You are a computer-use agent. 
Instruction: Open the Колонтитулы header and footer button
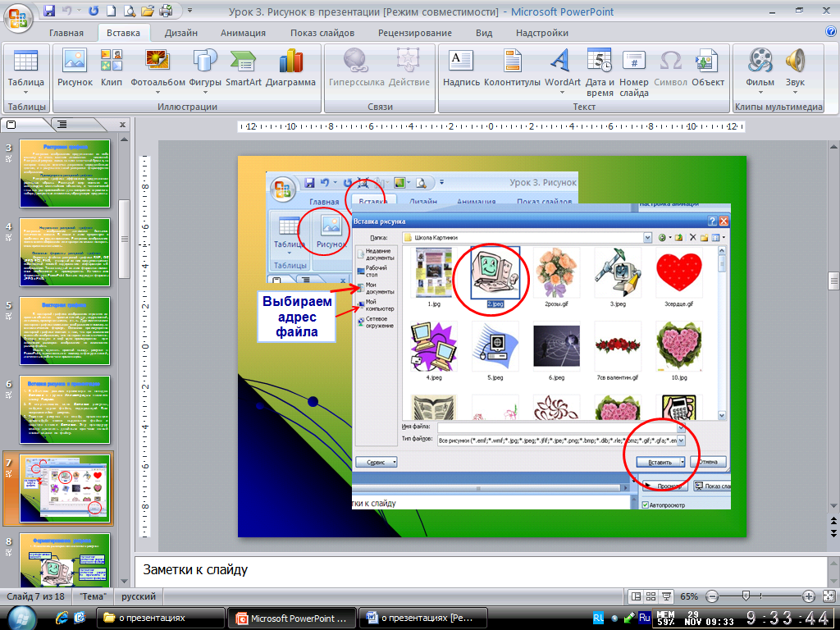pyautogui.click(x=512, y=67)
